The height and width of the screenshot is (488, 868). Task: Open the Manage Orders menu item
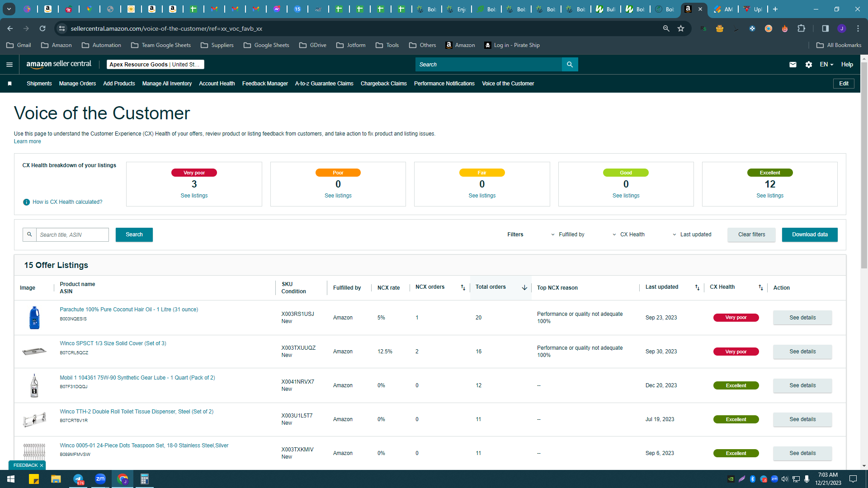[77, 84]
